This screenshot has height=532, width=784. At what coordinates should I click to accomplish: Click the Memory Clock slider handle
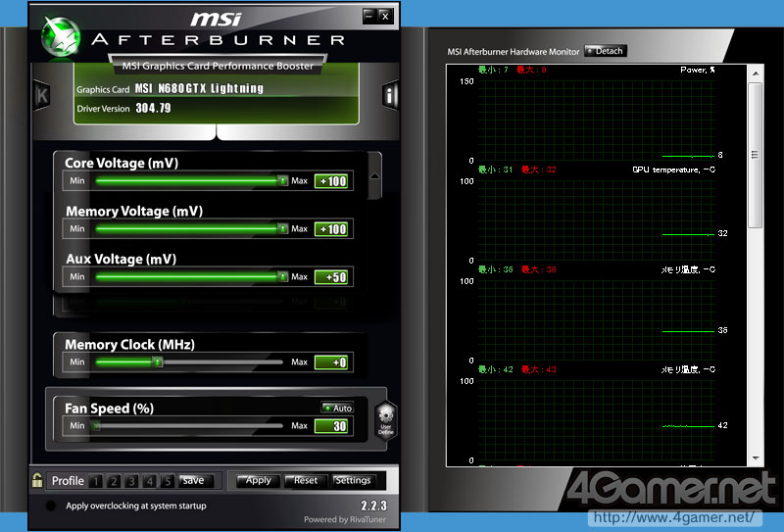(158, 362)
